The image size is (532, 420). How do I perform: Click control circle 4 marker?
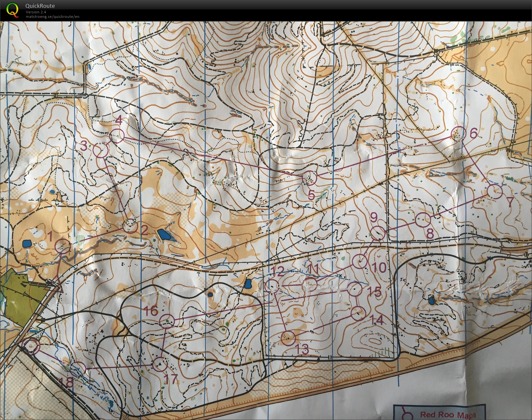[x=118, y=136]
